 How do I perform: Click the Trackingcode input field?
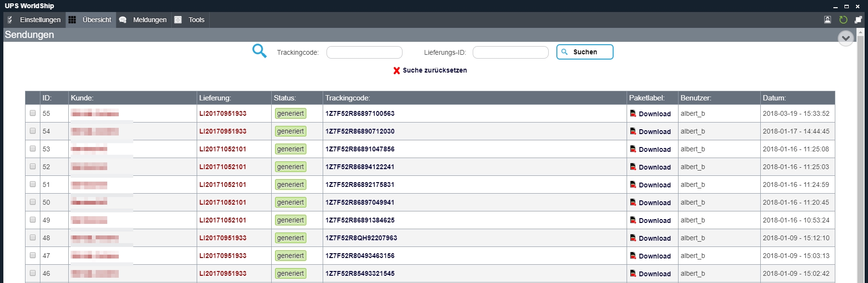(364, 52)
